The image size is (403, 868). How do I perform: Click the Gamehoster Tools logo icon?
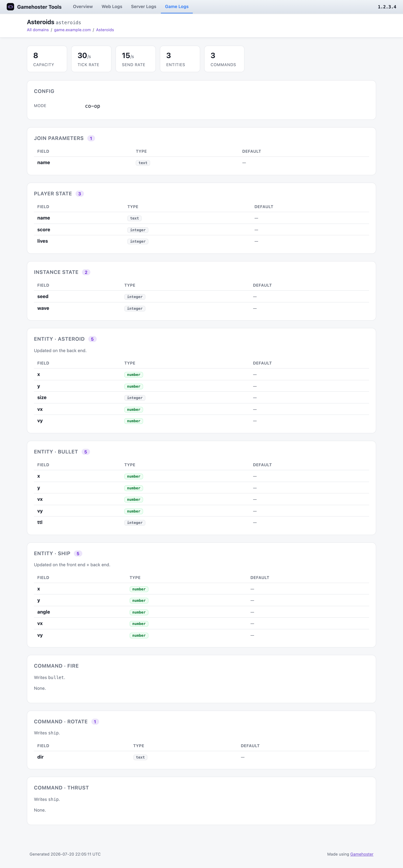(10, 7)
